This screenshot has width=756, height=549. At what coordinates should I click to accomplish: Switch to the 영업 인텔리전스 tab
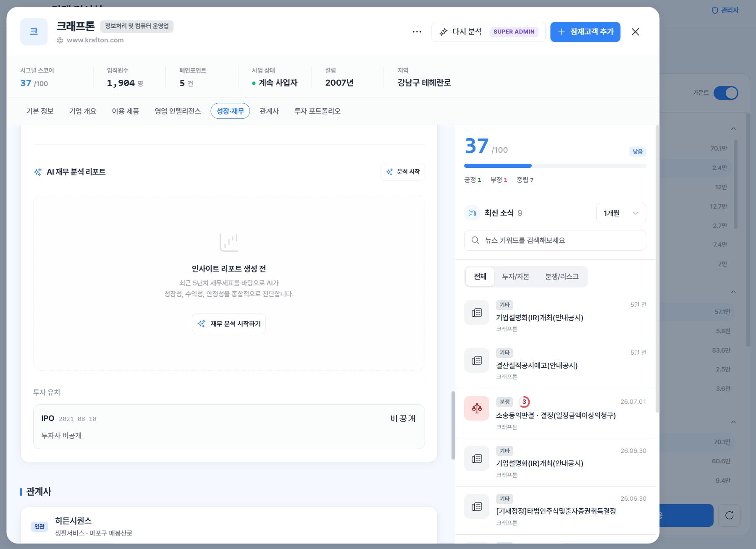click(x=178, y=111)
